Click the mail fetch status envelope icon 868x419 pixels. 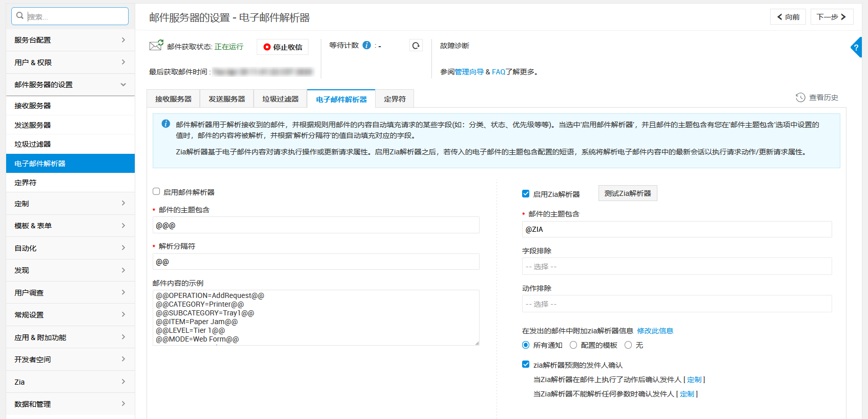pos(156,46)
